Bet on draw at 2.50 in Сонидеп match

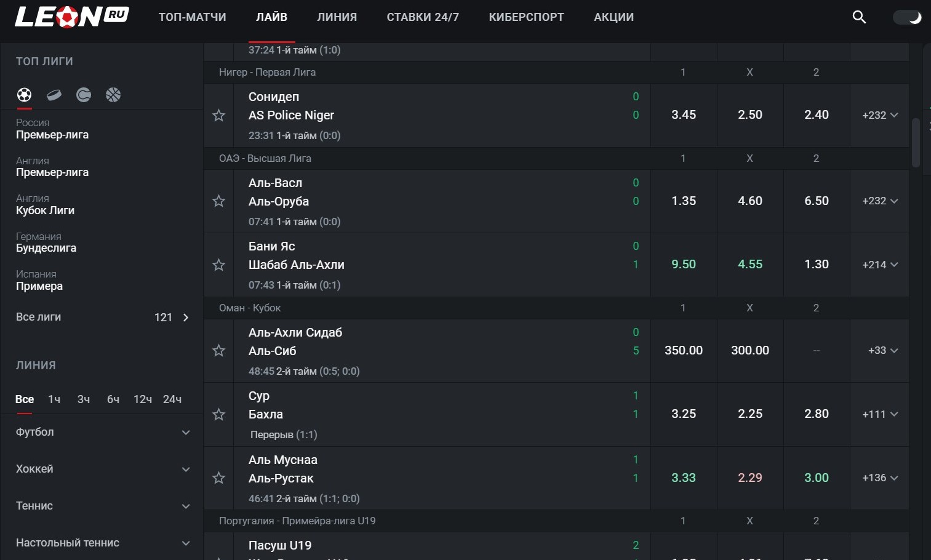click(x=750, y=115)
